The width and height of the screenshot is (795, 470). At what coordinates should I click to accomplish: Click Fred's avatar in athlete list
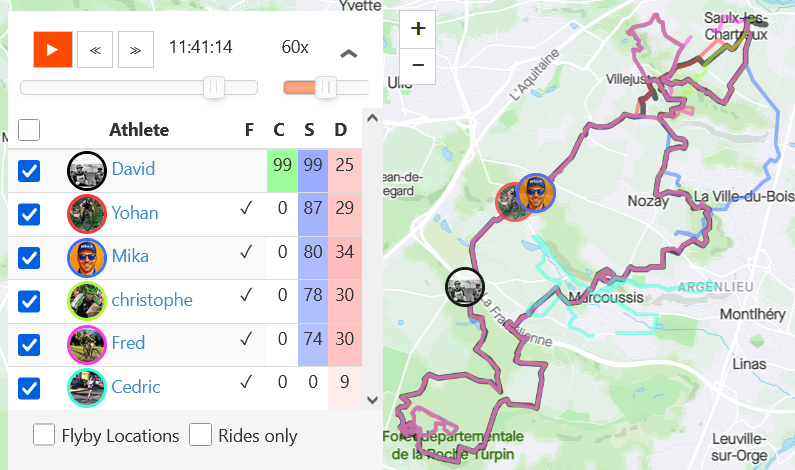[x=86, y=343]
